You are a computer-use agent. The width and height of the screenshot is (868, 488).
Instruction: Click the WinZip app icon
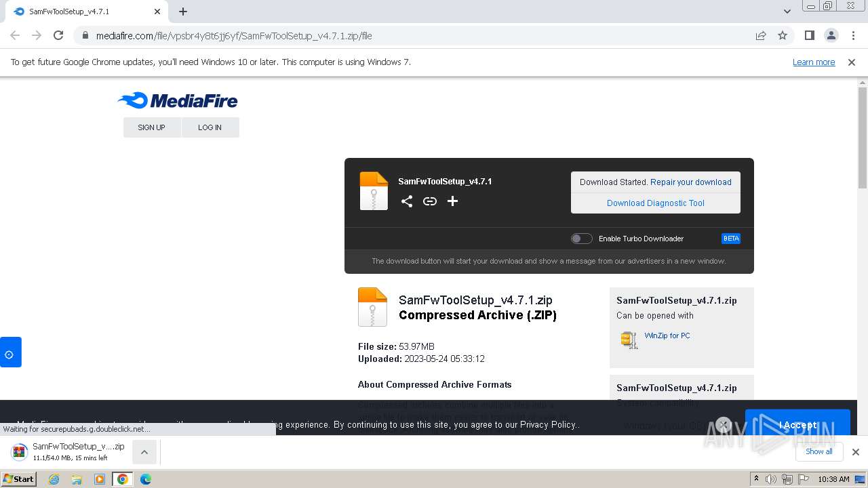tap(629, 339)
